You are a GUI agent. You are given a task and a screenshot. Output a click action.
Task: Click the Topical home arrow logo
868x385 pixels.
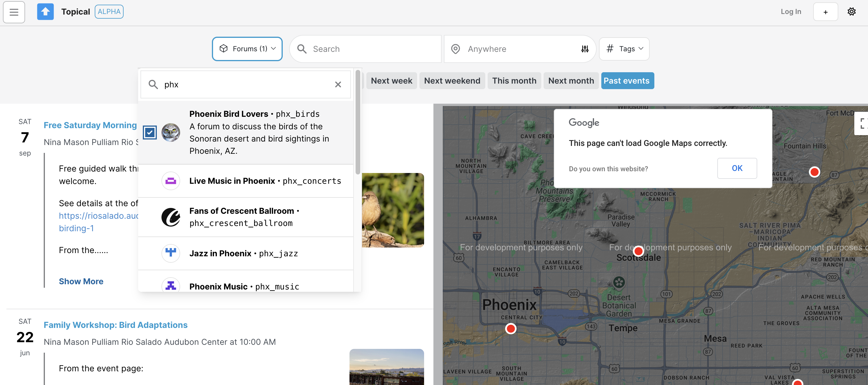pos(45,12)
